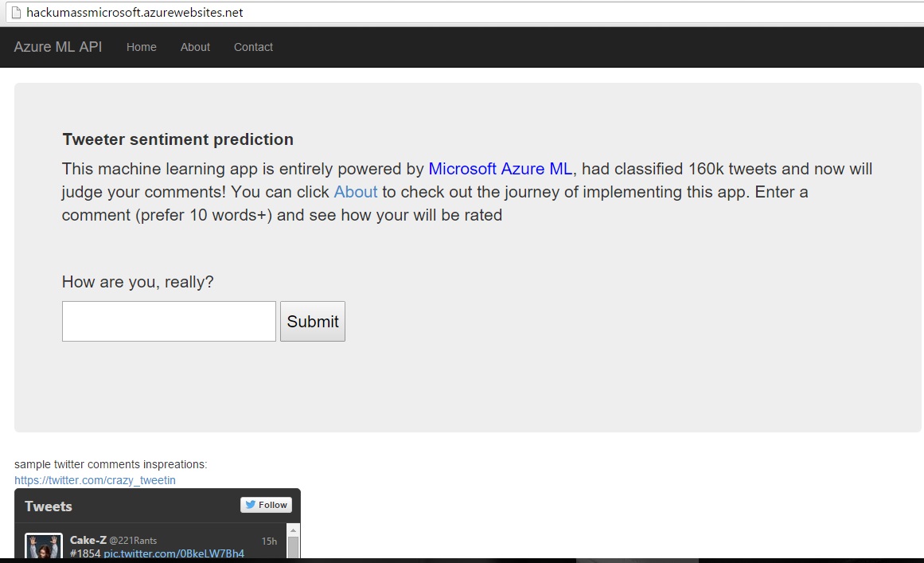Click 'sample twitter comments inspreations' text
Image resolution: width=924 pixels, height=563 pixels.
[x=111, y=464]
